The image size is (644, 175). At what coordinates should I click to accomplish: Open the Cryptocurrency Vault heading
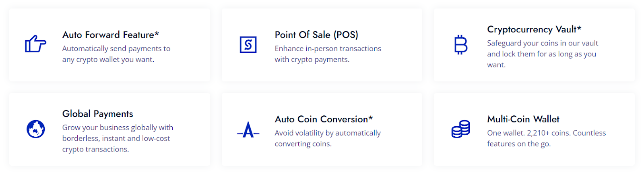pos(534,29)
